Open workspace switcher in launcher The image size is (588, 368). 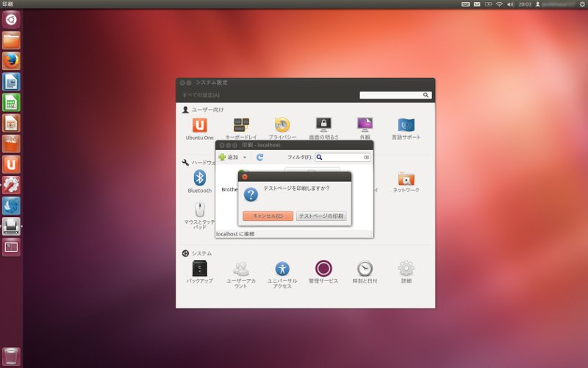[x=11, y=247]
